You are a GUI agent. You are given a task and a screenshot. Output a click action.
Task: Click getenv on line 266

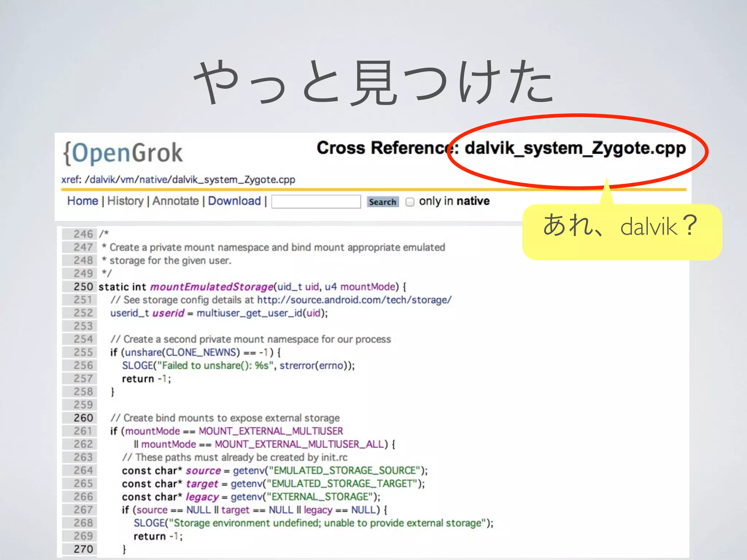coord(246,497)
